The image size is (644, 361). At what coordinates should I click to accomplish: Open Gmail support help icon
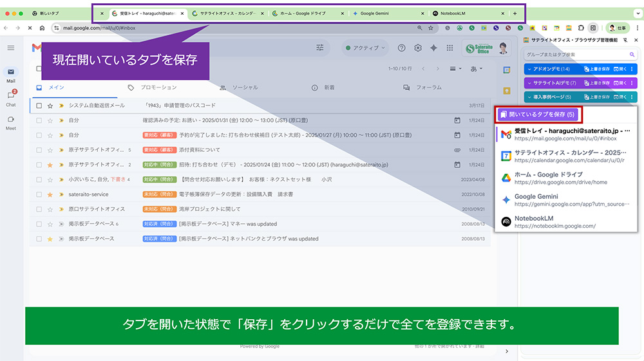[402, 48]
